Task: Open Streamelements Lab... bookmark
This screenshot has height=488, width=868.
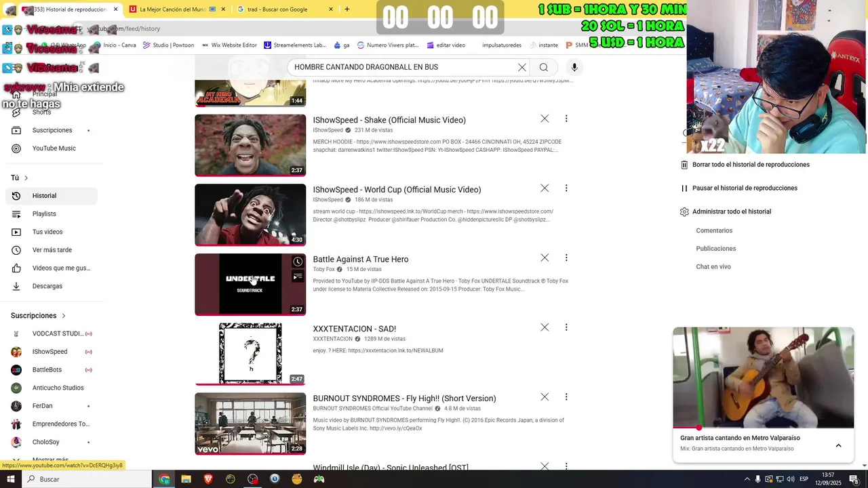Action: click(x=295, y=45)
